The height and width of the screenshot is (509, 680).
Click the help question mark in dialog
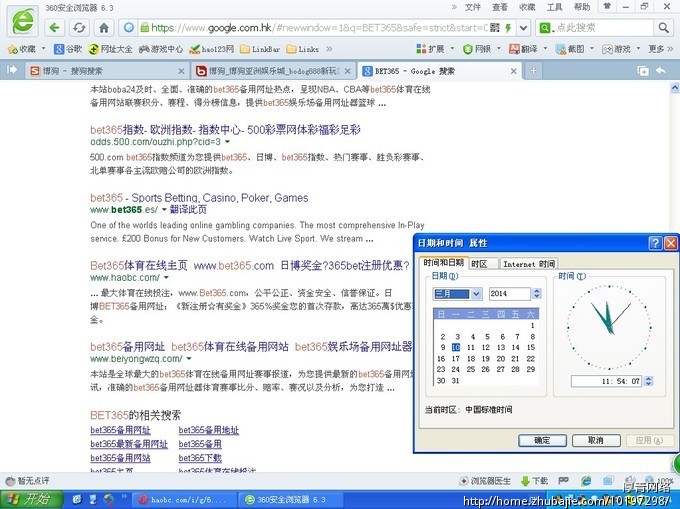[655, 243]
